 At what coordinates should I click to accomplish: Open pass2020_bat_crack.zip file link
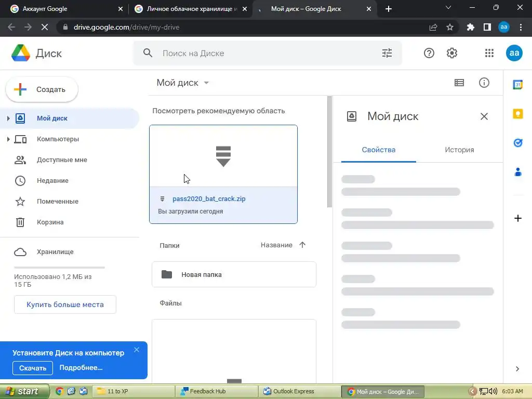pos(209,199)
